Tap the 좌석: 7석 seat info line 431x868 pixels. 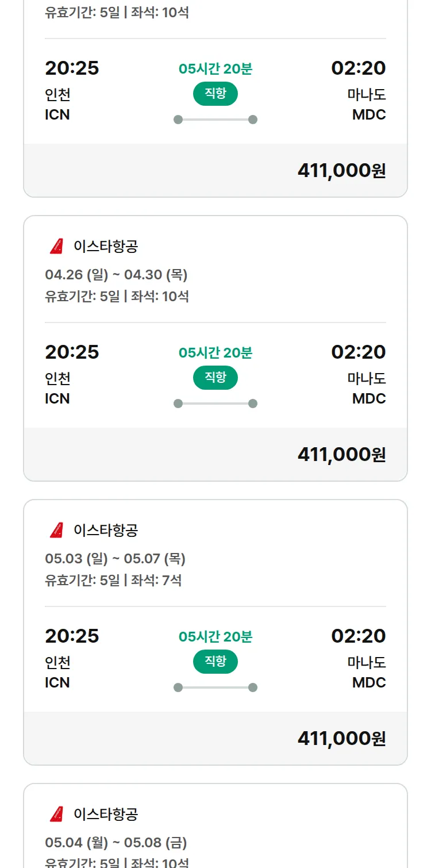(156, 580)
